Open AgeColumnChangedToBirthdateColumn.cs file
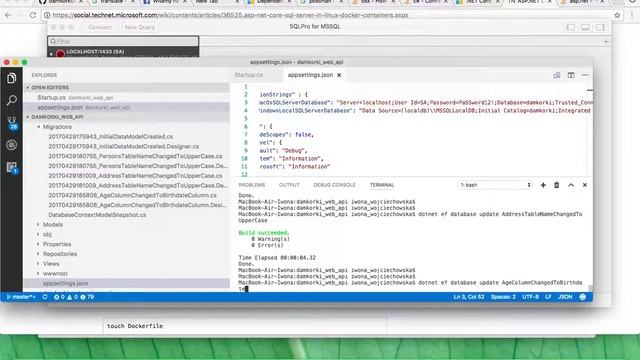This screenshot has width=640, height=360. coord(132,195)
